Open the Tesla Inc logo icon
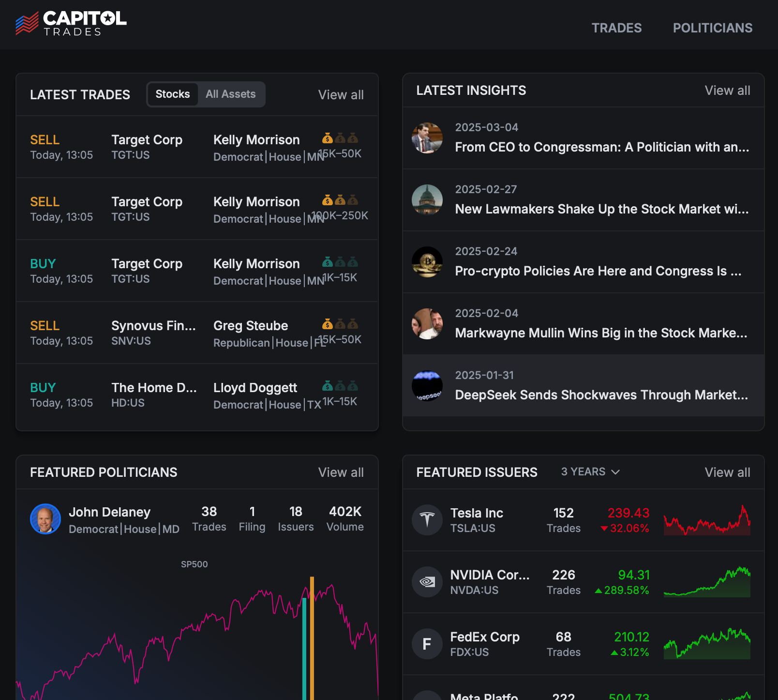 point(427,520)
